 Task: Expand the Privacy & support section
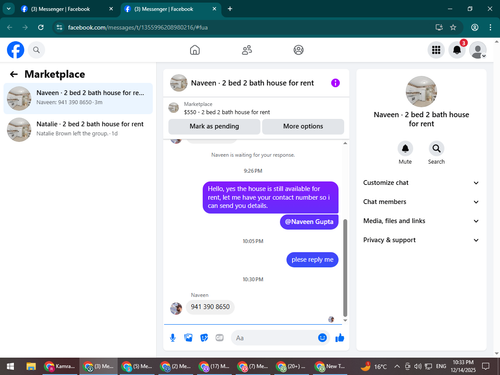(421, 240)
